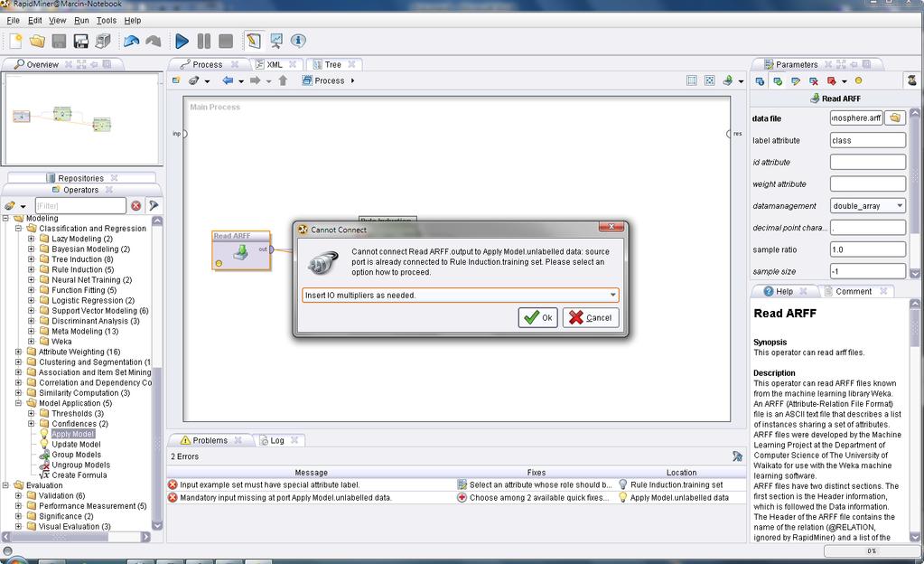Open a process using the folder toolbar icon
Image resolution: width=924 pixels, height=564 pixels.
click(x=37, y=41)
